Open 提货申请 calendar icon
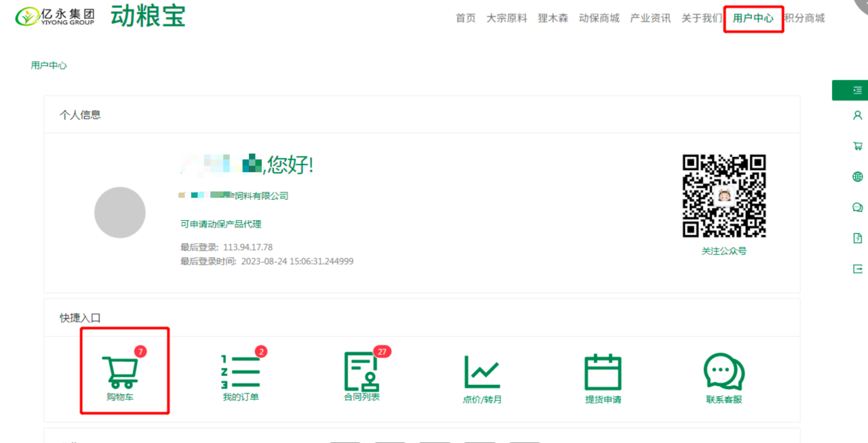 (x=603, y=373)
